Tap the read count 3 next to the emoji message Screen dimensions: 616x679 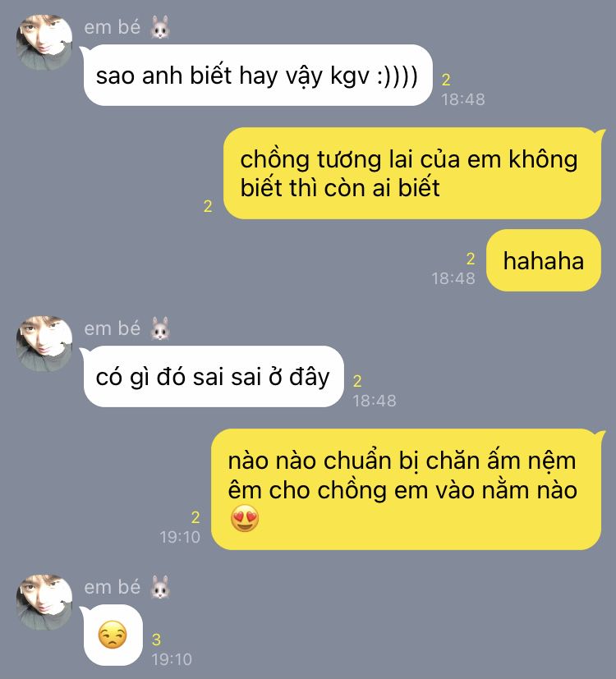156,640
